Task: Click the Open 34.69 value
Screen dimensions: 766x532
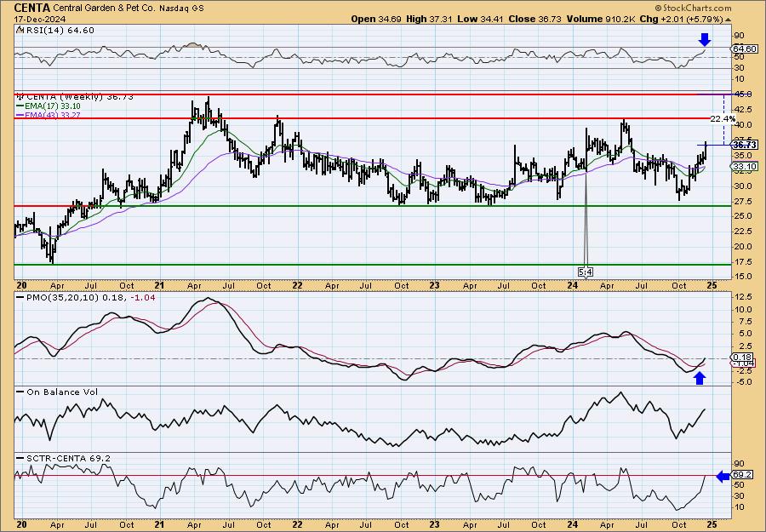Action: 376,19
